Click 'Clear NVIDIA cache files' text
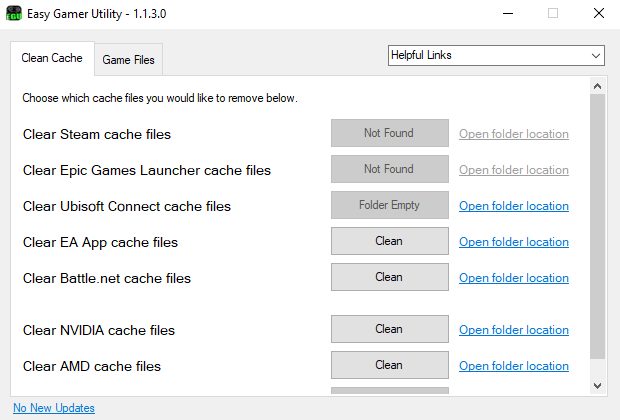620x420 pixels. tap(99, 330)
